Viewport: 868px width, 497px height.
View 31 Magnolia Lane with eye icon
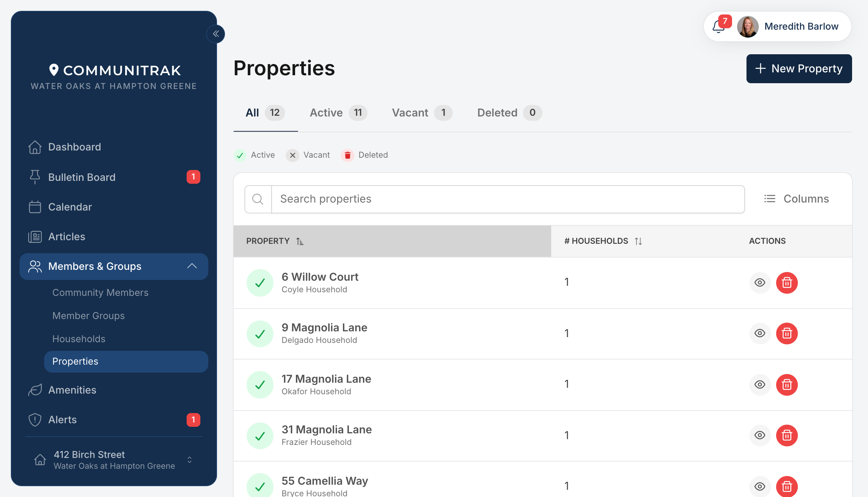760,435
